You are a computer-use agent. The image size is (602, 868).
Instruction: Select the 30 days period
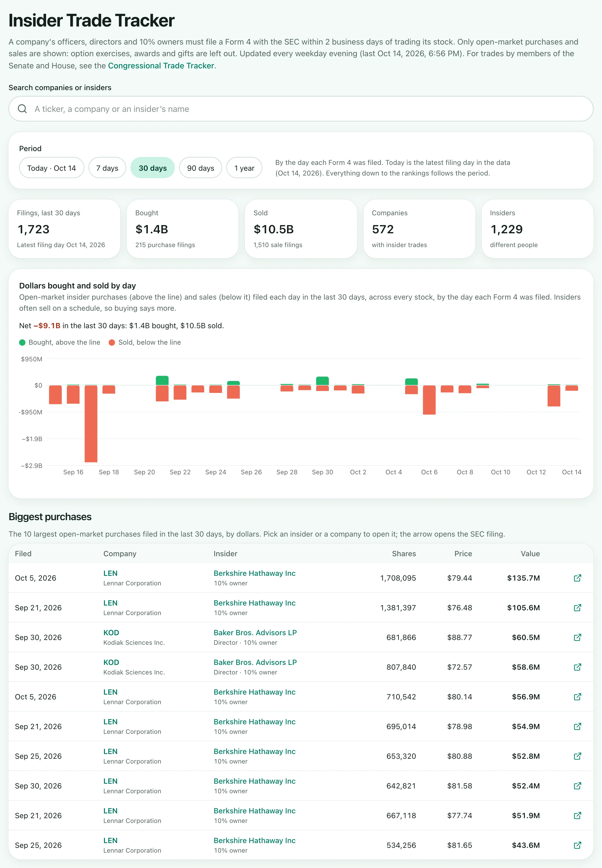click(152, 168)
